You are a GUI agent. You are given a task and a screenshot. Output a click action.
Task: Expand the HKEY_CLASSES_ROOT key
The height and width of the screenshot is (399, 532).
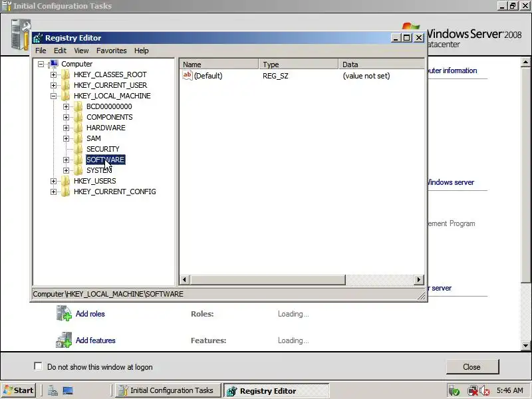(53, 74)
